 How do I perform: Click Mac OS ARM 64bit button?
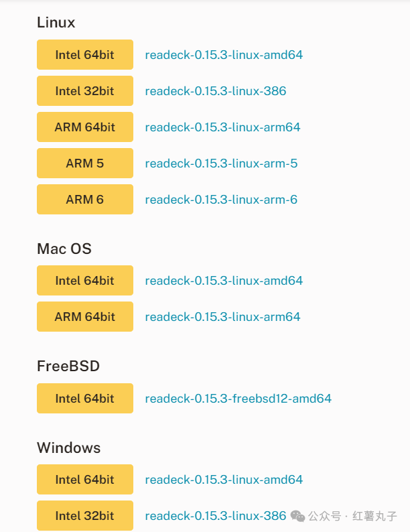click(x=85, y=316)
